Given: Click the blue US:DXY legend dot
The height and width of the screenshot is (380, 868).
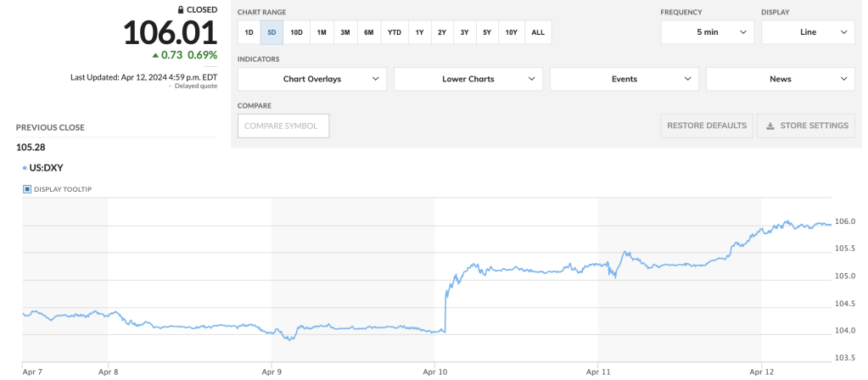Looking at the screenshot, I should pos(25,168).
